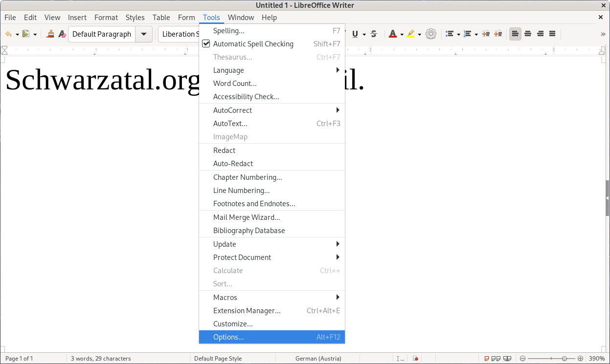The height and width of the screenshot is (364, 610).
Task: Apply Strikethrough using the toolbar icon
Action: [x=374, y=34]
